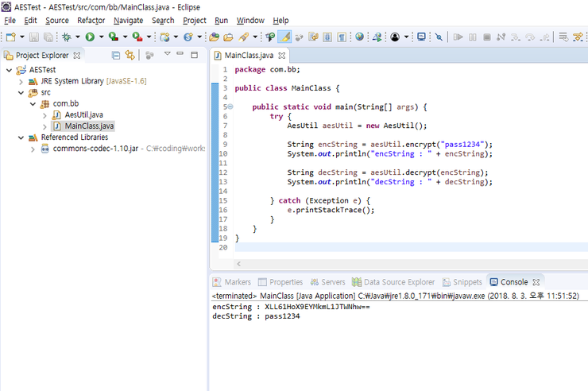Screen dimensions: 588x391
Task: Toggle Mark Occurrences highlighter button
Action: [284, 37]
